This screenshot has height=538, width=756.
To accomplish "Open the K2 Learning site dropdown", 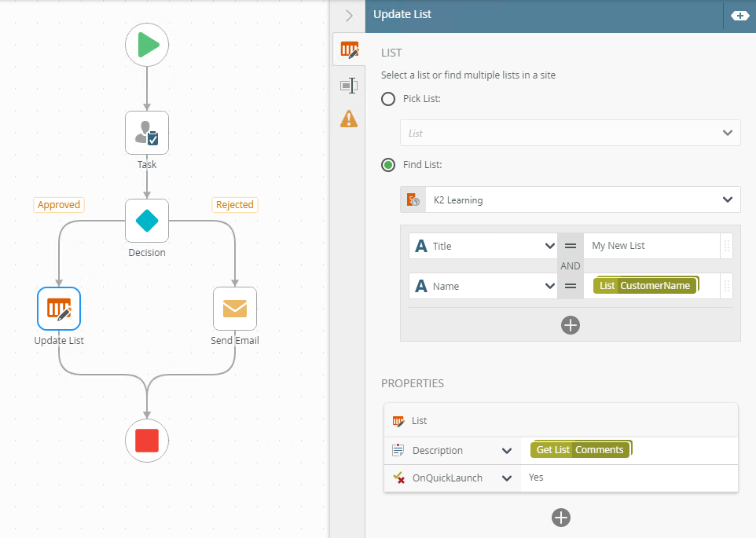I will 571,199.
